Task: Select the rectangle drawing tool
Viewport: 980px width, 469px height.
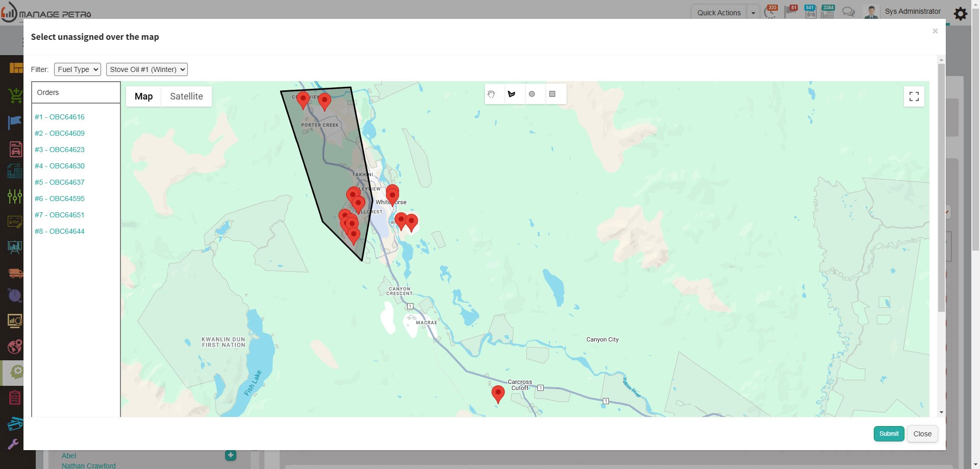Action: pos(553,94)
